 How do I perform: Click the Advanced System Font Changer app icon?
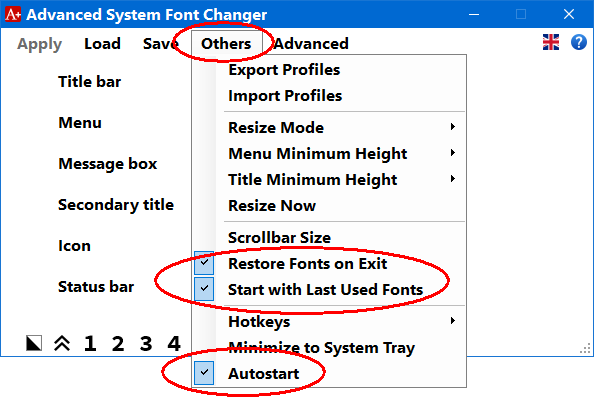coord(13,14)
